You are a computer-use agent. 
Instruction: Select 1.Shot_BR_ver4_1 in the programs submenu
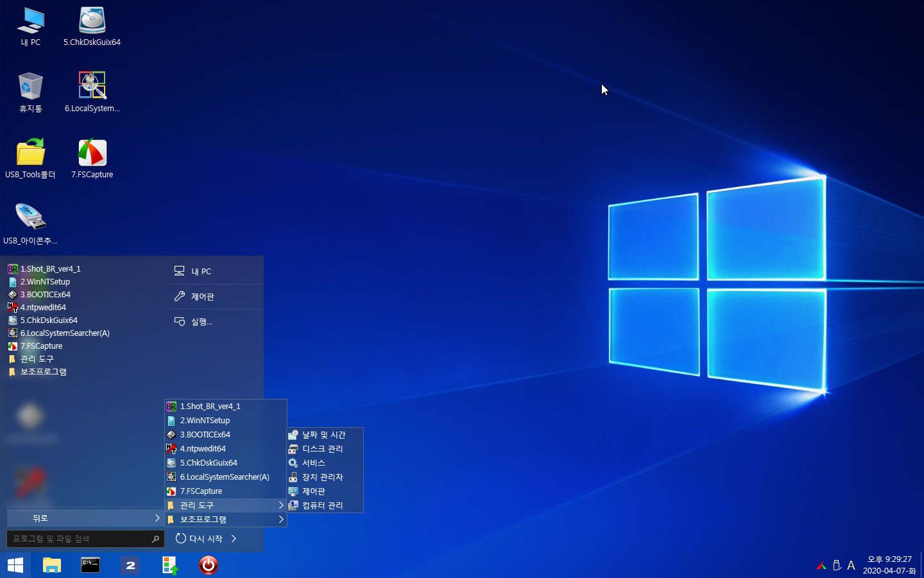coord(226,407)
